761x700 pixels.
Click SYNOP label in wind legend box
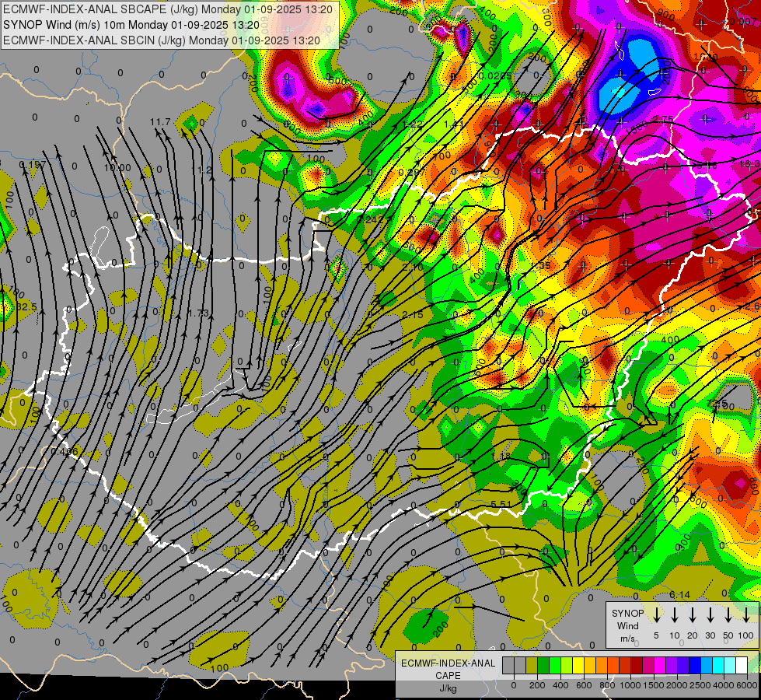[x=627, y=613]
